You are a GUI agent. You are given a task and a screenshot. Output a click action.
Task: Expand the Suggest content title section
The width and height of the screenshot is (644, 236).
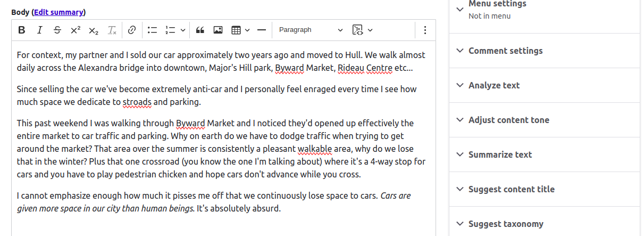545,189
